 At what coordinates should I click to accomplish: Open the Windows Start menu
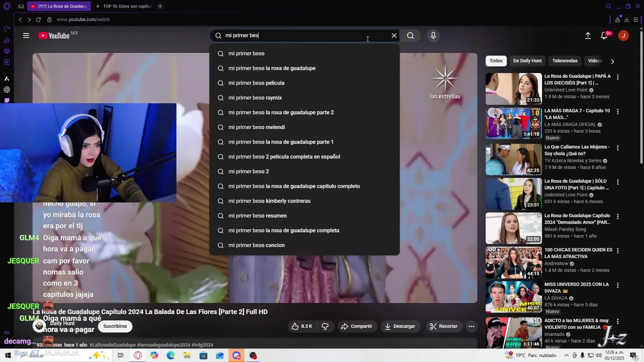click(8, 355)
